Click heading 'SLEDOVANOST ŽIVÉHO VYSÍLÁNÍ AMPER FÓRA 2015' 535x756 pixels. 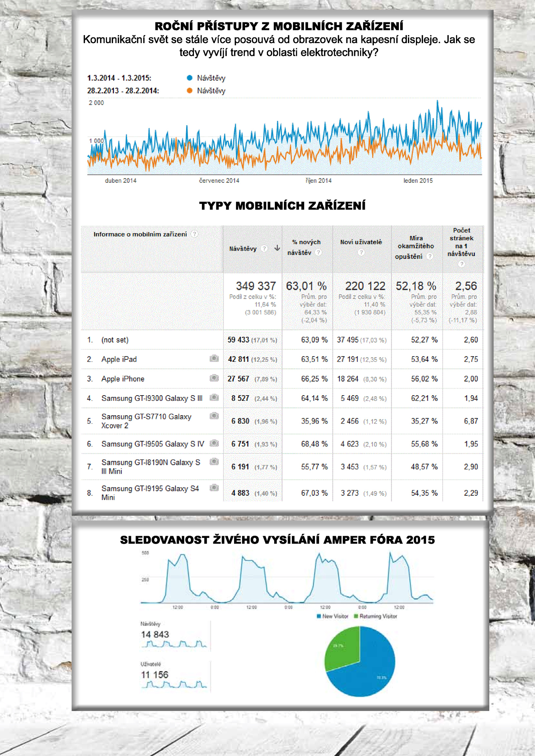[278, 540]
